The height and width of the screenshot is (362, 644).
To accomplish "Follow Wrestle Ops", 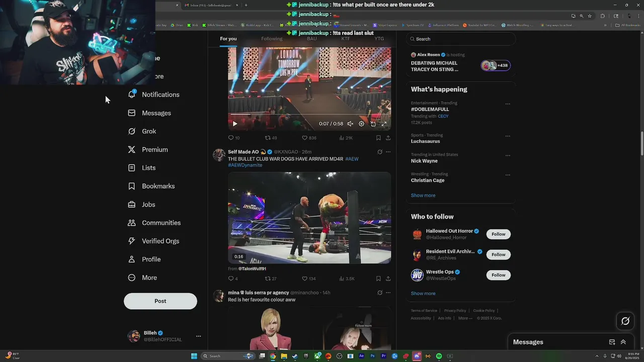I will (499, 275).
